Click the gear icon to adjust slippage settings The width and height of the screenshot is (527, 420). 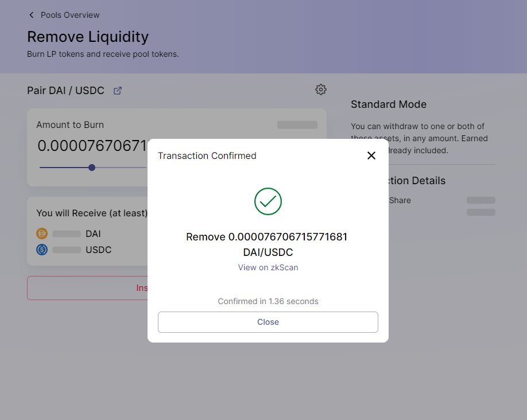pyautogui.click(x=321, y=90)
